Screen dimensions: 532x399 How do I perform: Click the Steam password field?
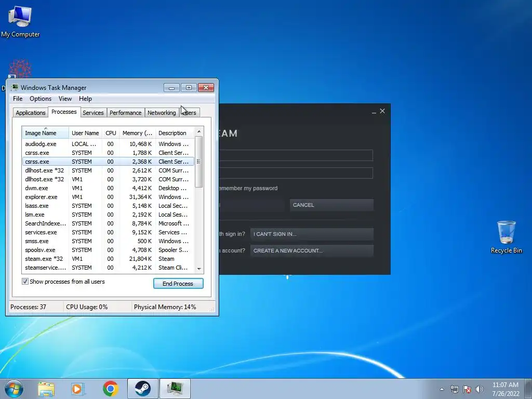tap(296, 173)
